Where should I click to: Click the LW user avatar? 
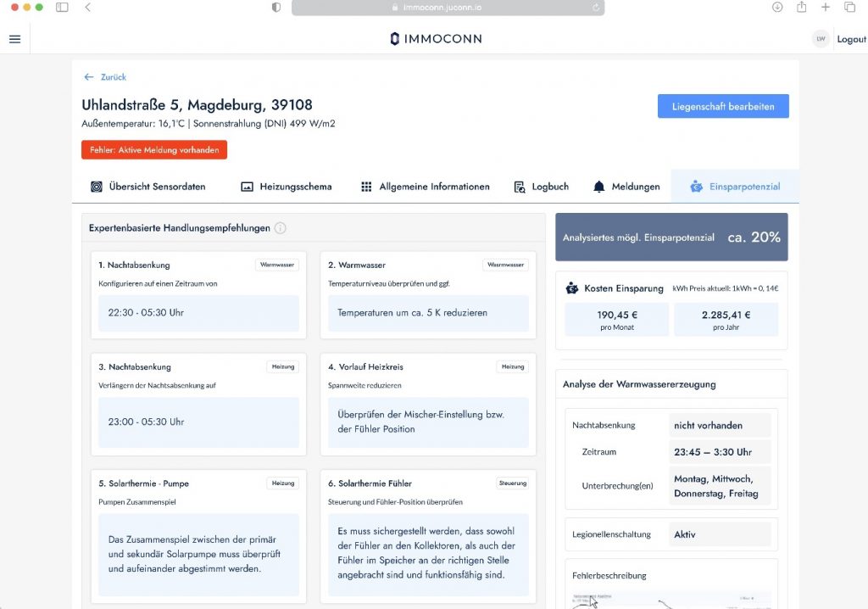(x=820, y=39)
